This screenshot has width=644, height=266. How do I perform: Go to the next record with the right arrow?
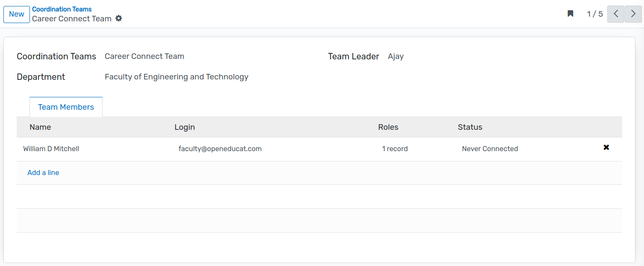click(x=633, y=14)
